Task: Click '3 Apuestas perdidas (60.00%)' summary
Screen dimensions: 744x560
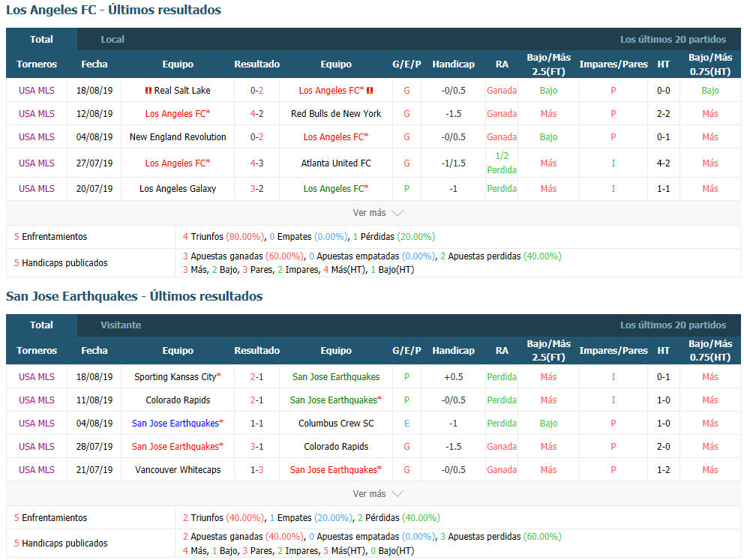Action: coord(500,537)
